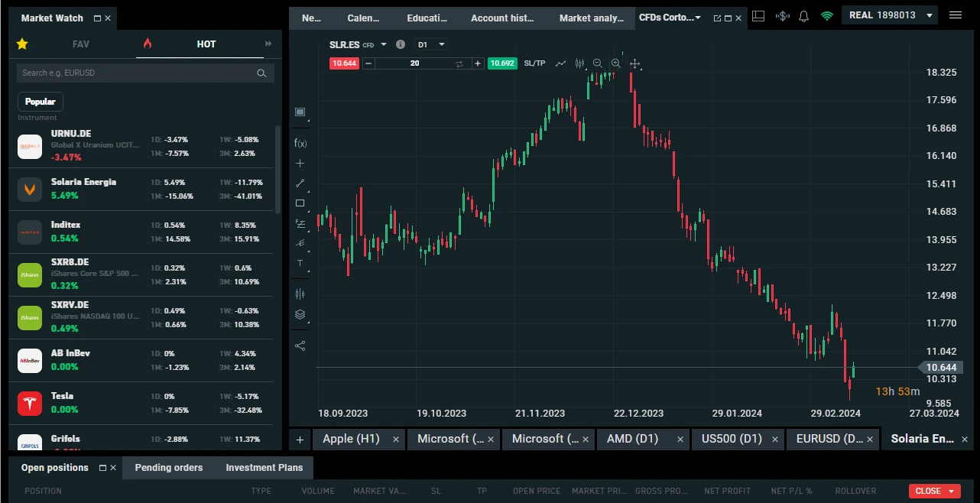Click the volume input field showing 20

coord(414,63)
